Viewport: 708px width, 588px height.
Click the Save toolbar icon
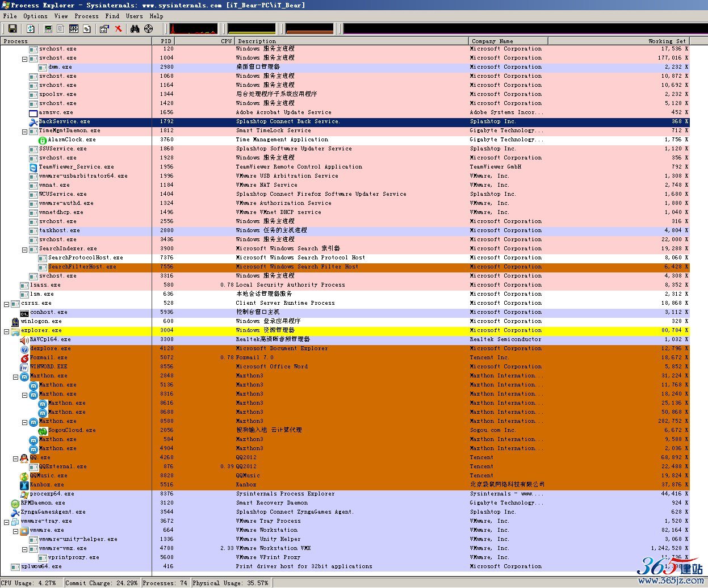pyautogui.click(x=12, y=28)
